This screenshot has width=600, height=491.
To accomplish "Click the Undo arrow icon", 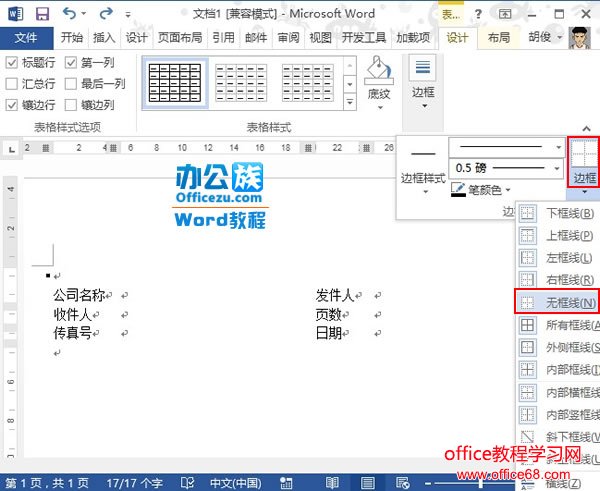I will coord(70,14).
